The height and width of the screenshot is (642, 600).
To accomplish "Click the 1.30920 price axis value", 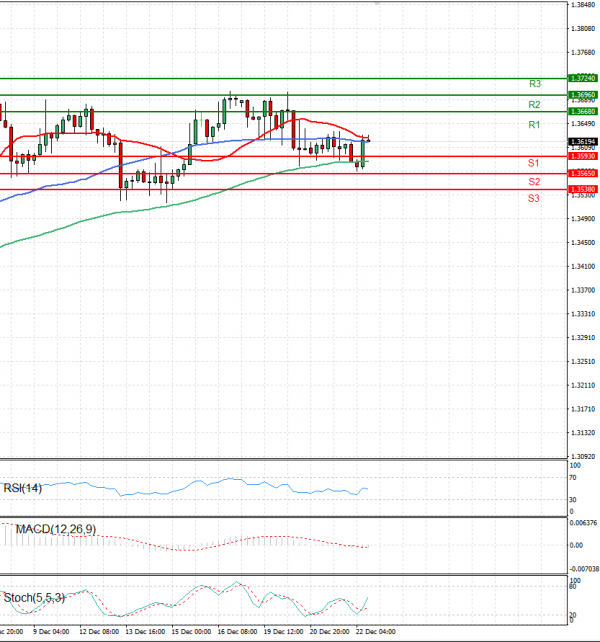I will [x=583, y=457].
